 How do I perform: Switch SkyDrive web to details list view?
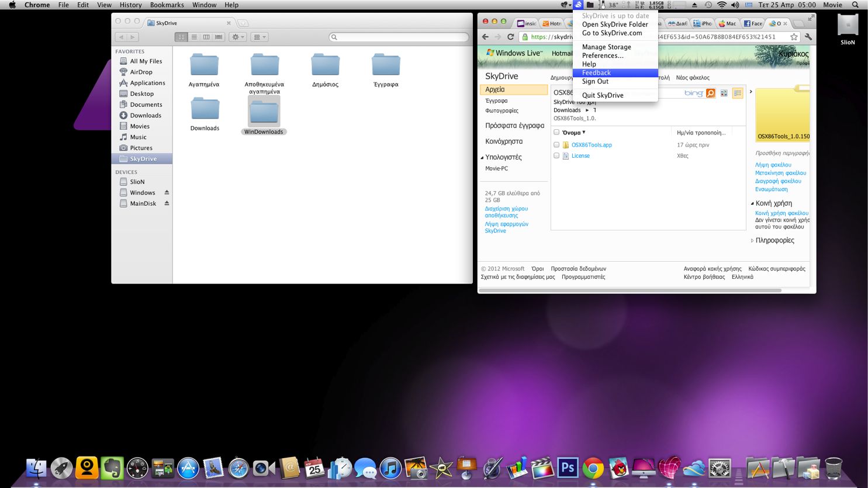click(738, 93)
